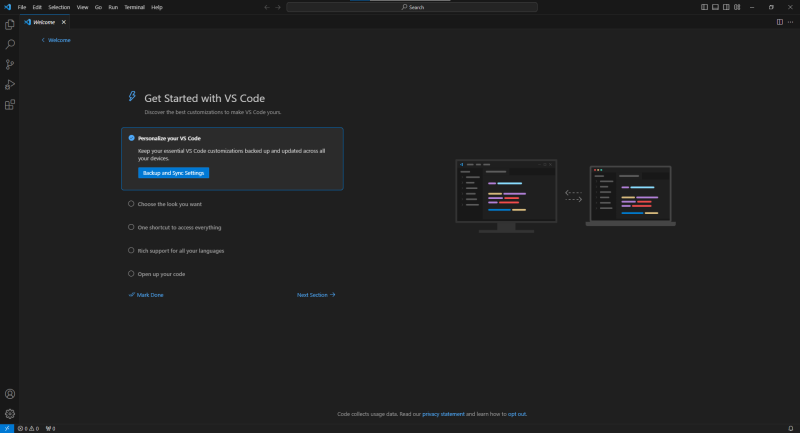Click the Search command center field
The width and height of the screenshot is (800, 433).
point(412,7)
